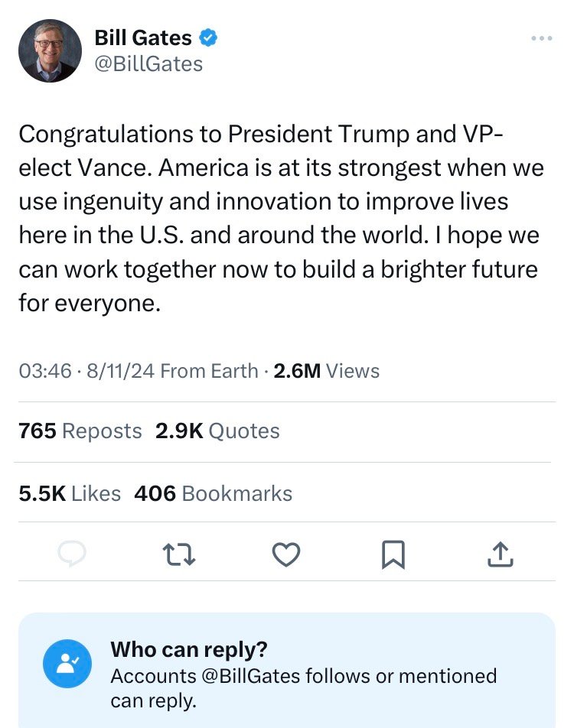Click the blue verified badge
574x728 pixels.
tap(207, 37)
